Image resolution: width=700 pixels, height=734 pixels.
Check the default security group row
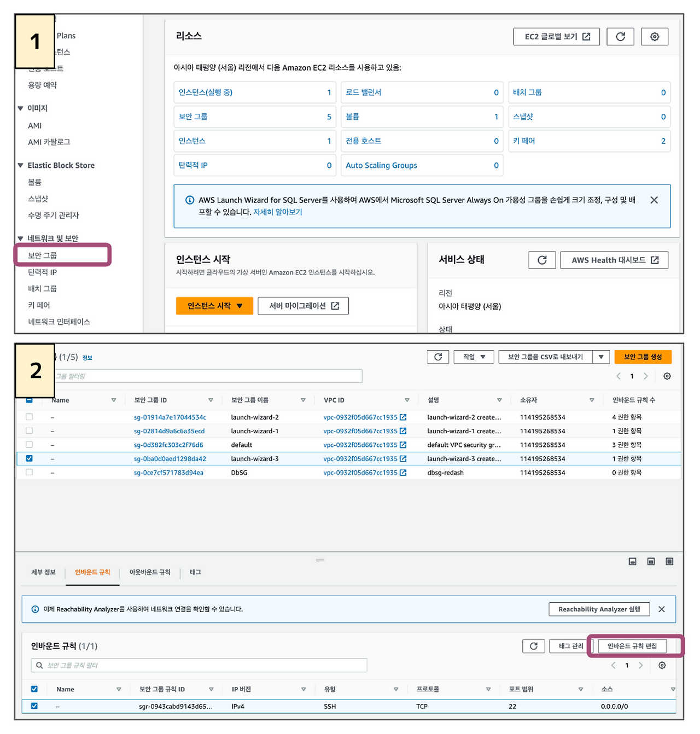29,445
